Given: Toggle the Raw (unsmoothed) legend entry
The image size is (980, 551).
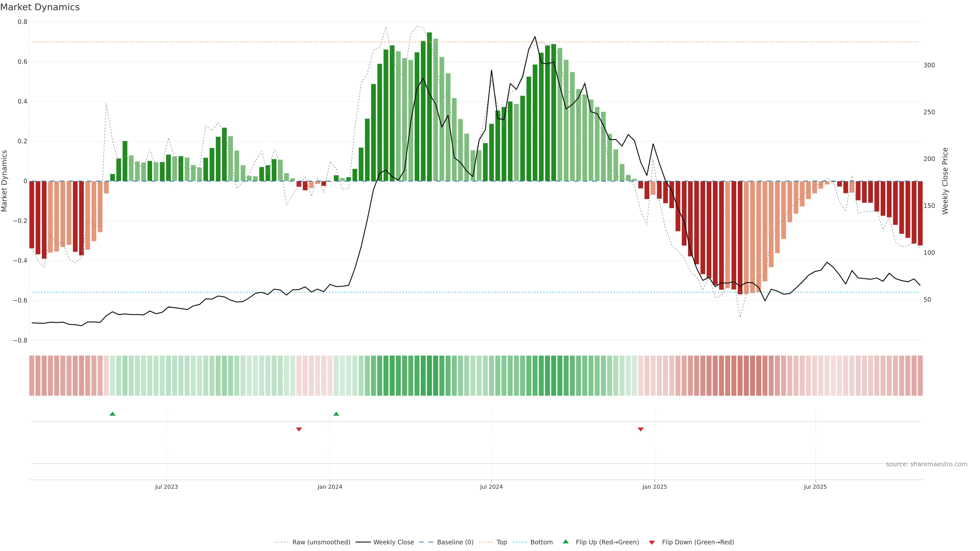Looking at the screenshot, I should pyautogui.click(x=321, y=542).
